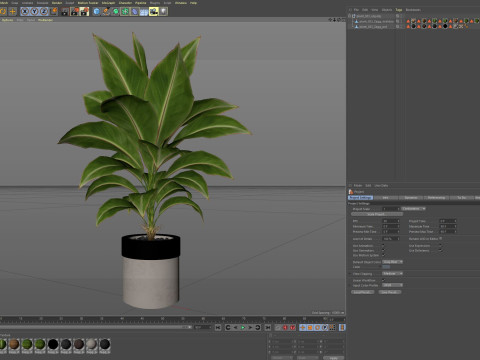The width and height of the screenshot is (480, 360).
Task: Jump to previous keyframe
Action: tap(228, 328)
